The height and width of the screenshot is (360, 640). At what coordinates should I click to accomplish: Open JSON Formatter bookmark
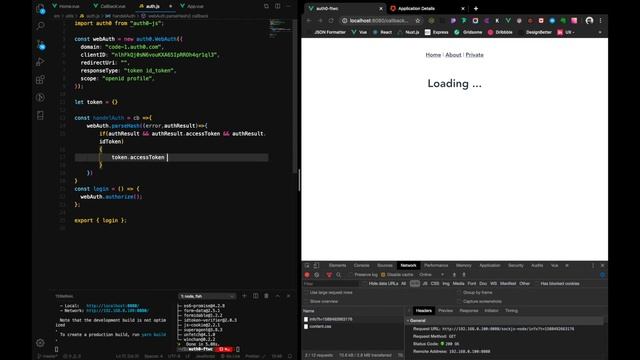pyautogui.click(x=326, y=32)
